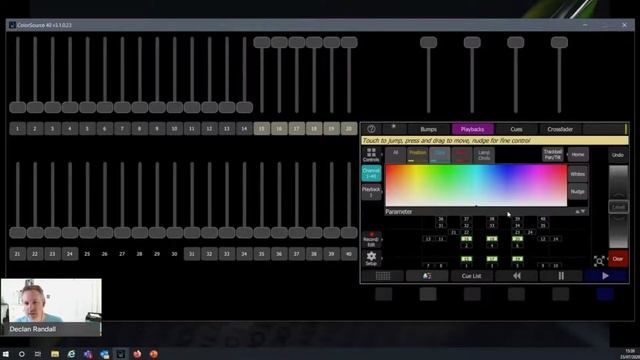Select the Color parameter tab

pos(440,155)
